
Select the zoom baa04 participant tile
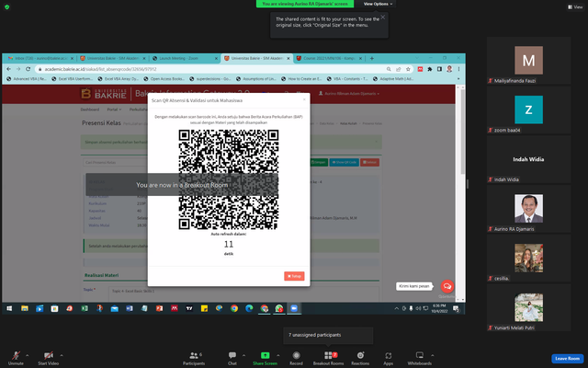tap(528, 109)
